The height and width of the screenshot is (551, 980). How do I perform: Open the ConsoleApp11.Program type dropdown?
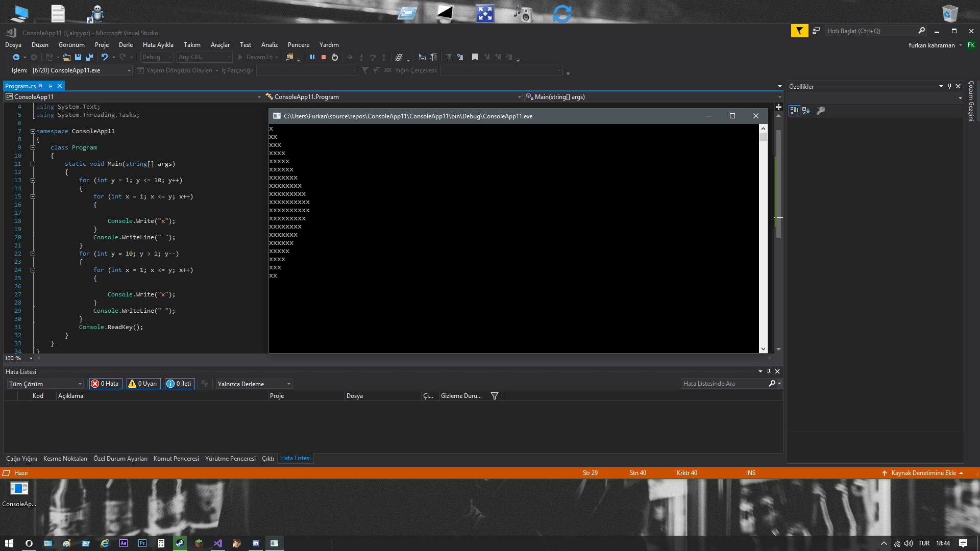tap(393, 97)
